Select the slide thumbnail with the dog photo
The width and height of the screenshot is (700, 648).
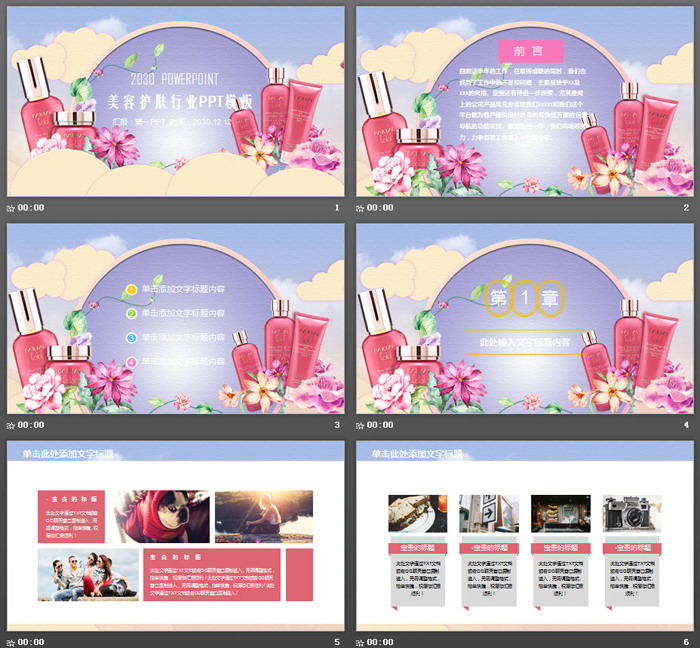point(175,535)
